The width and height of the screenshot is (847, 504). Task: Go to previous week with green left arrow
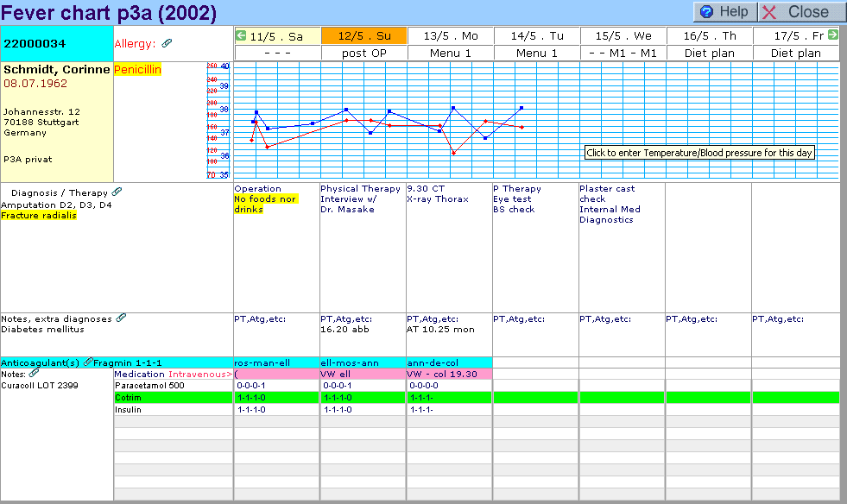[241, 35]
